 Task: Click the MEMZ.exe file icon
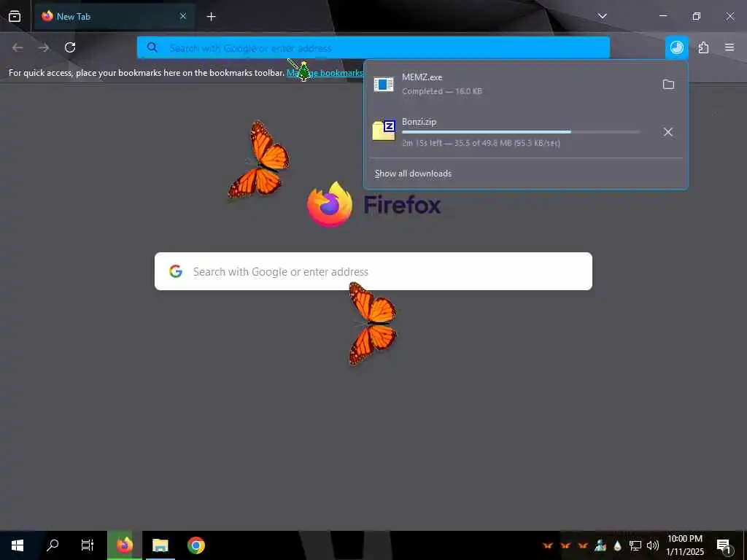tap(384, 85)
